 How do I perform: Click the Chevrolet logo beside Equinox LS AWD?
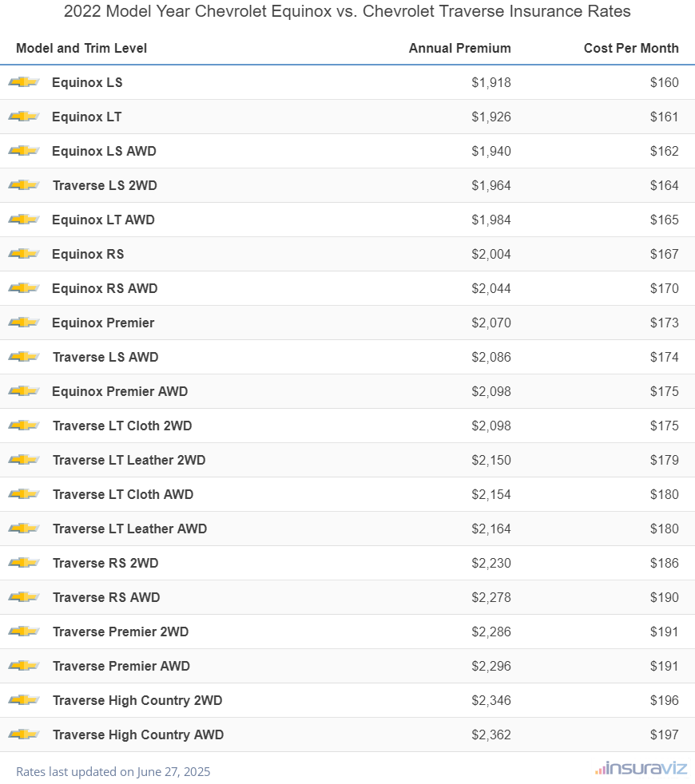coord(23,151)
